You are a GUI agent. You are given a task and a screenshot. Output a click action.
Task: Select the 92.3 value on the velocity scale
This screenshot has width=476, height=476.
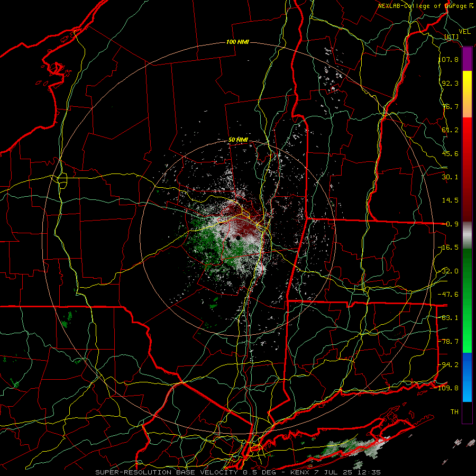click(x=451, y=83)
